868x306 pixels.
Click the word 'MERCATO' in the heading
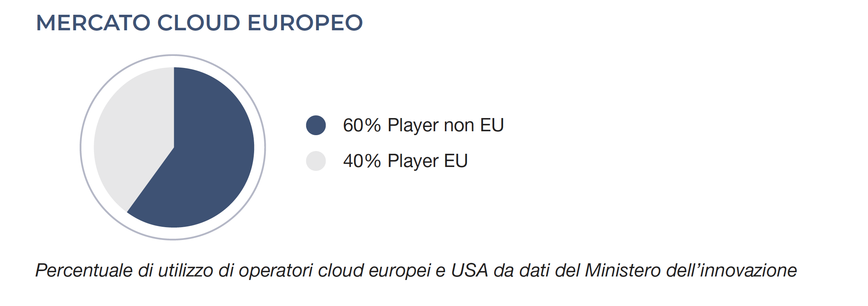coord(93,23)
